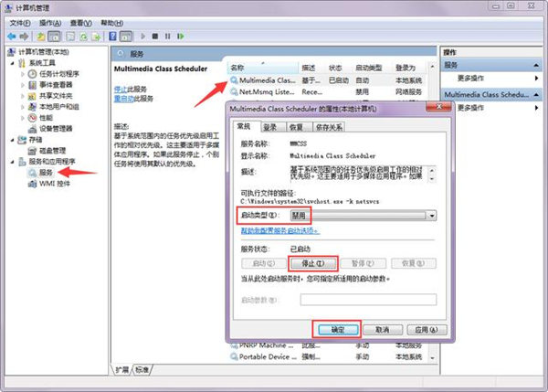Select 任务计划程序 in the tree
Screen dimensions: 548x392
click(x=58, y=74)
